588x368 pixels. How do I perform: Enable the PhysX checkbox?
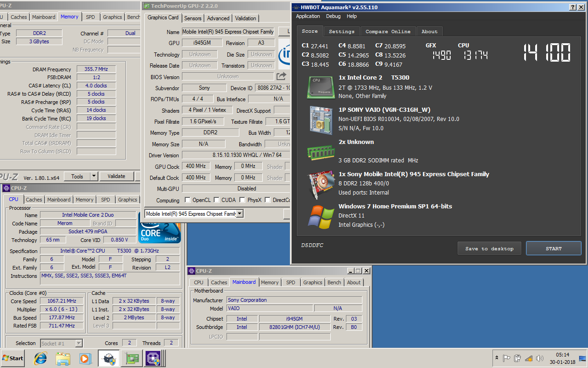coord(242,200)
